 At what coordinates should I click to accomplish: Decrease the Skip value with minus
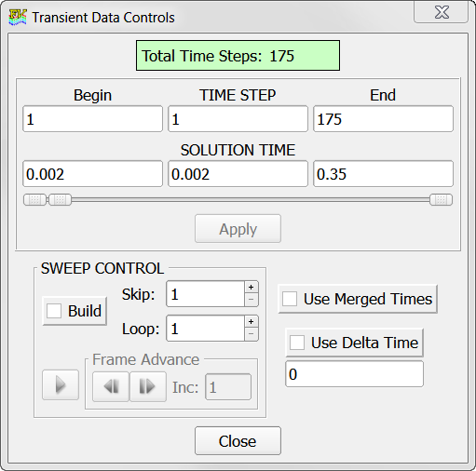pyautogui.click(x=252, y=300)
